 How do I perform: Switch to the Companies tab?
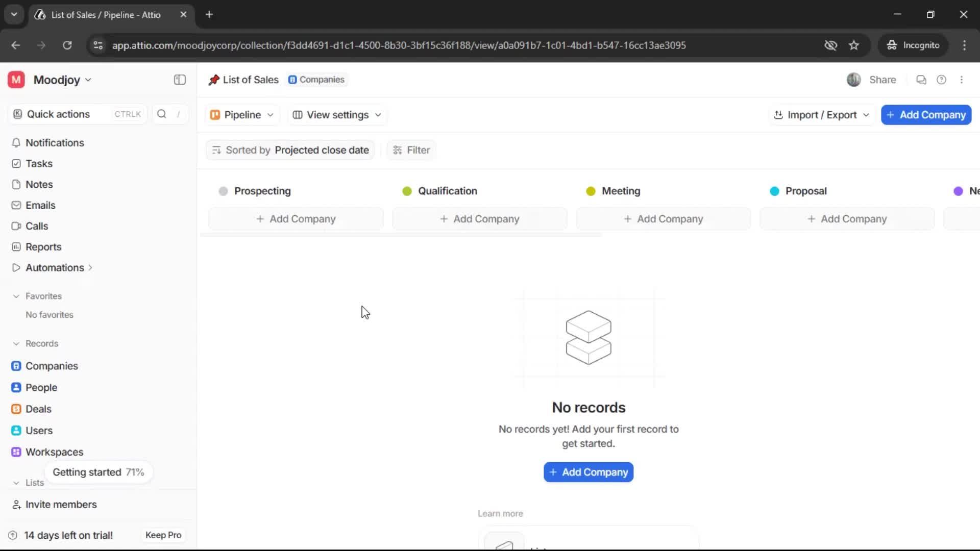point(316,80)
